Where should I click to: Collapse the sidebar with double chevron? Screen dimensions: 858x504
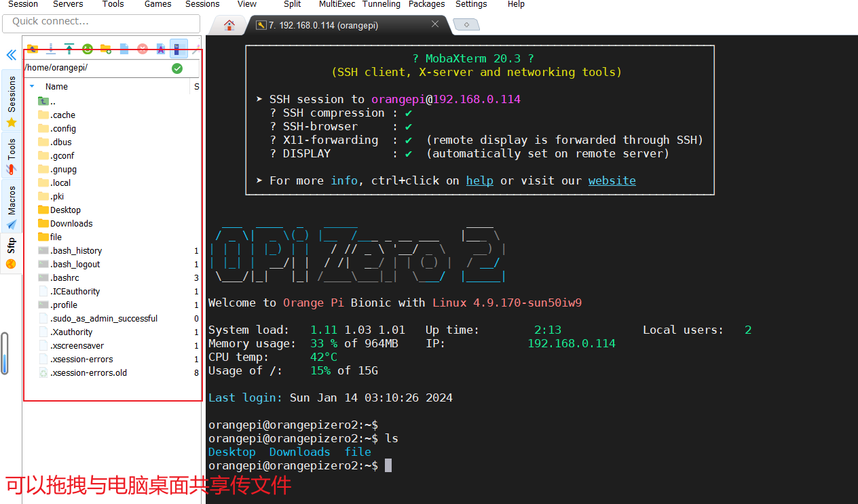[x=11, y=56]
